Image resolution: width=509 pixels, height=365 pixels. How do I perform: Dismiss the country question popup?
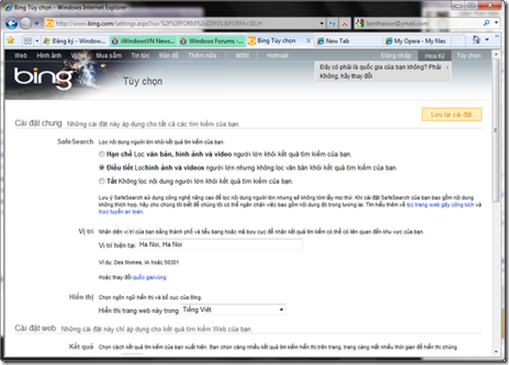click(447, 67)
